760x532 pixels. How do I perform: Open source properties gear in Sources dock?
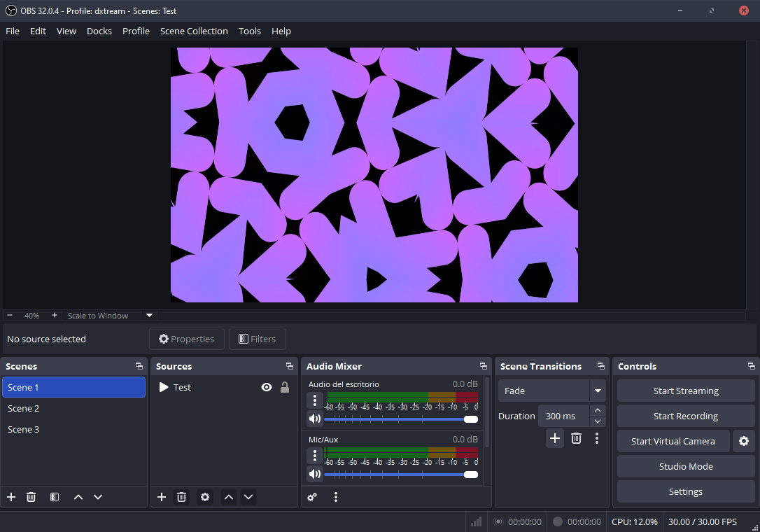204,497
